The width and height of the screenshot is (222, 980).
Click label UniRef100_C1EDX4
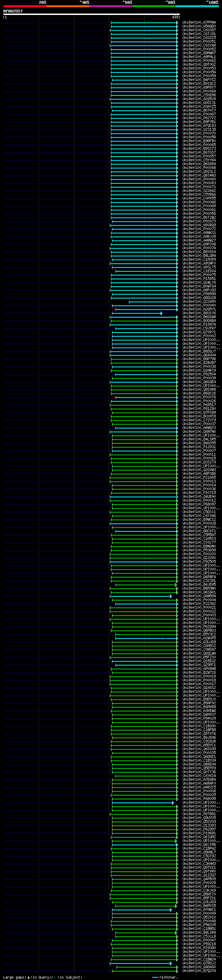[199, 271]
